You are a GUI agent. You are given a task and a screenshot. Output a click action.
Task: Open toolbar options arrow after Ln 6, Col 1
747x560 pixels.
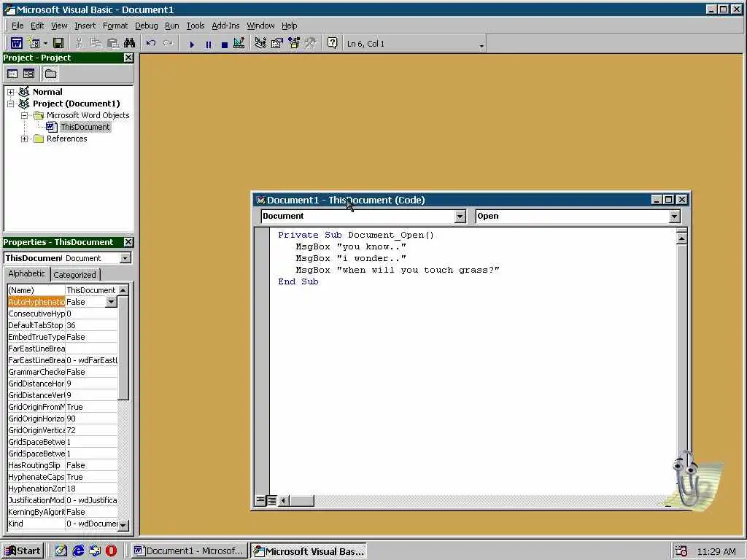point(481,46)
